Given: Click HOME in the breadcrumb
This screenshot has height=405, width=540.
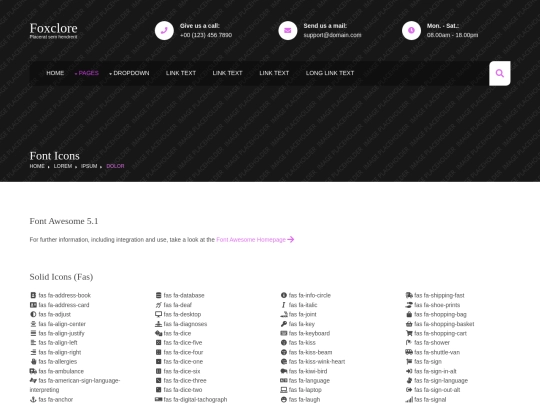Looking at the screenshot, I should click(37, 166).
